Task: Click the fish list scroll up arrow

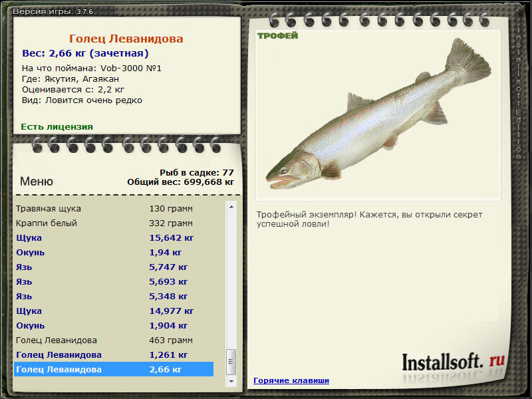Action: pyautogui.click(x=231, y=207)
